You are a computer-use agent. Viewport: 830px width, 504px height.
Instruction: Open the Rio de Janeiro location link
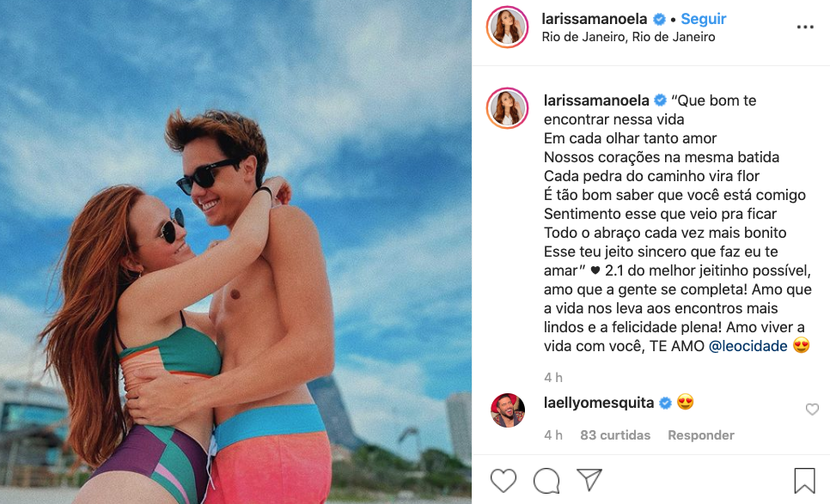click(628, 37)
